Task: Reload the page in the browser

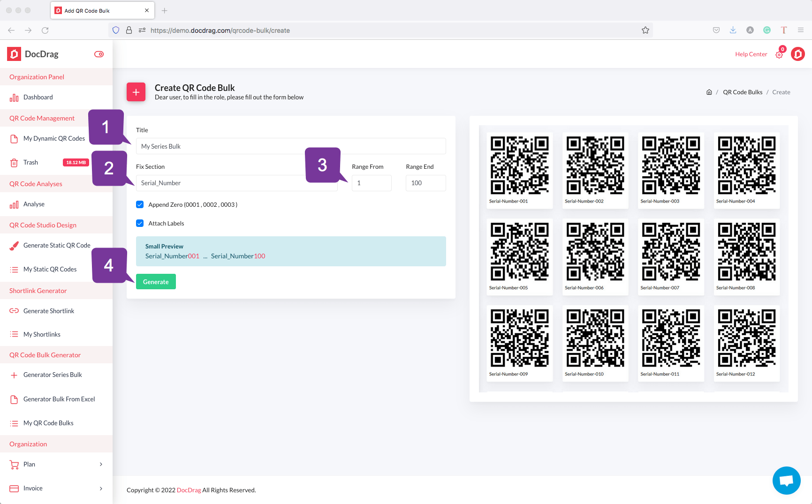Action: 45,30
